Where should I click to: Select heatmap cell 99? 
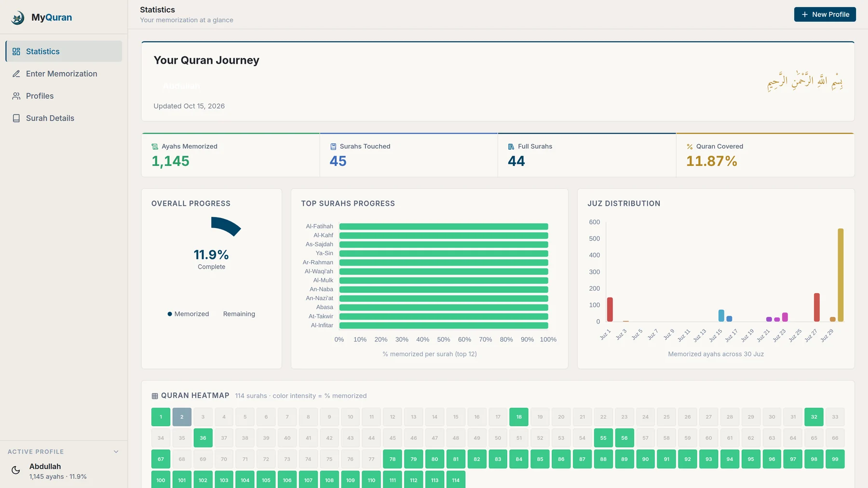coord(835,459)
